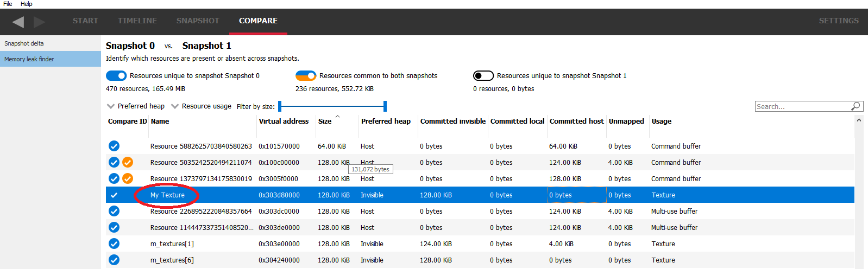Click blue check icon for Resource 5882625703840580263
This screenshot has width=868, height=269.
pyautogui.click(x=114, y=146)
